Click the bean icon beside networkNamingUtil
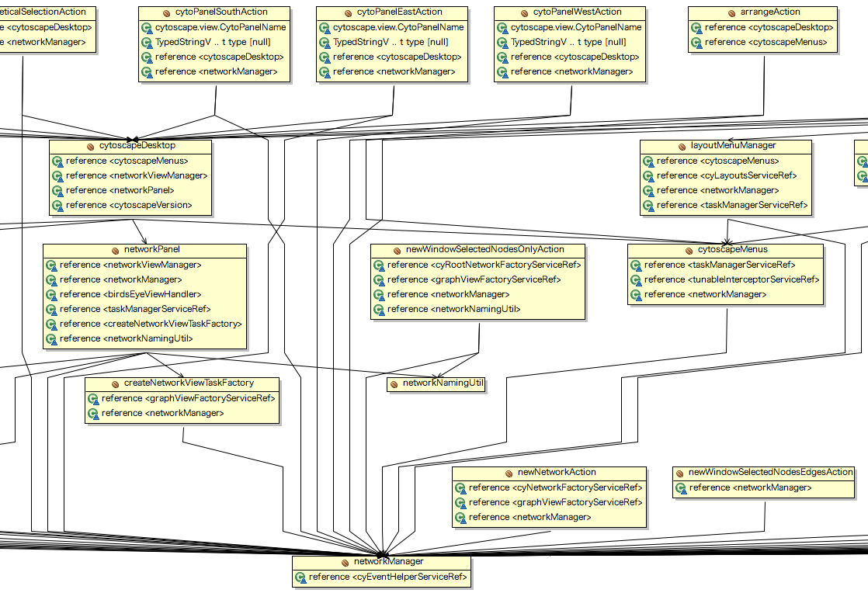The width and height of the screenshot is (868, 600). 394,383
